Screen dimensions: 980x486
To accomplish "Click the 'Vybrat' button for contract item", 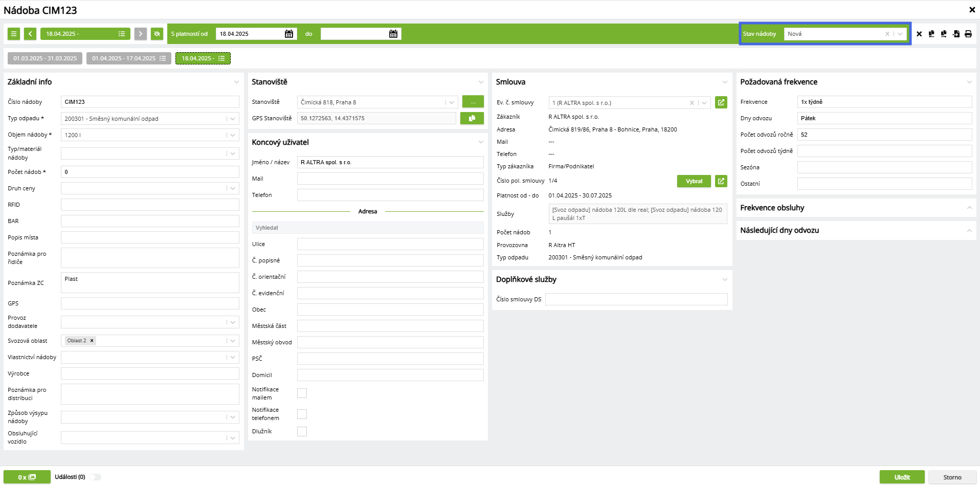I will point(694,181).
